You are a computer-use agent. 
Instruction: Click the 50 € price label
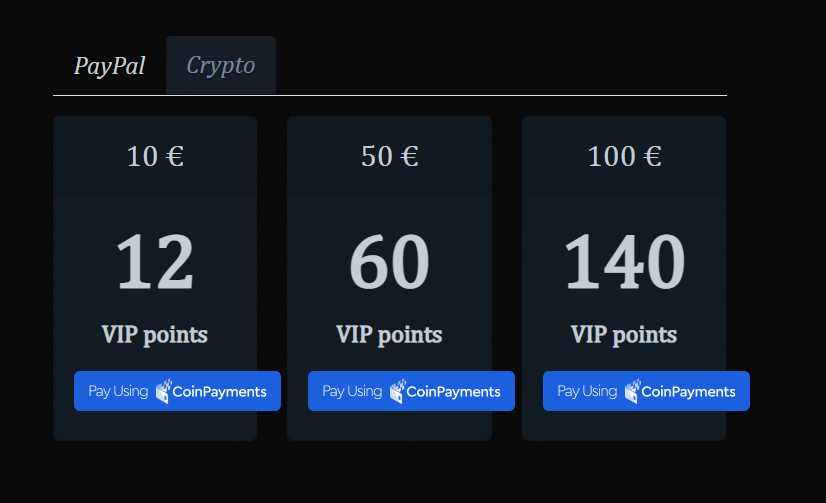[389, 156]
